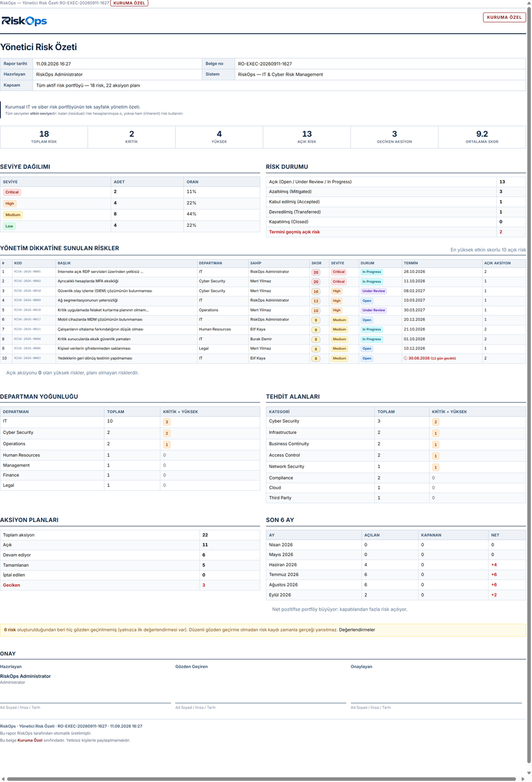
Task: Click the 'Kabul edilmiş (Accepted)' status row
Action: tap(396, 201)
